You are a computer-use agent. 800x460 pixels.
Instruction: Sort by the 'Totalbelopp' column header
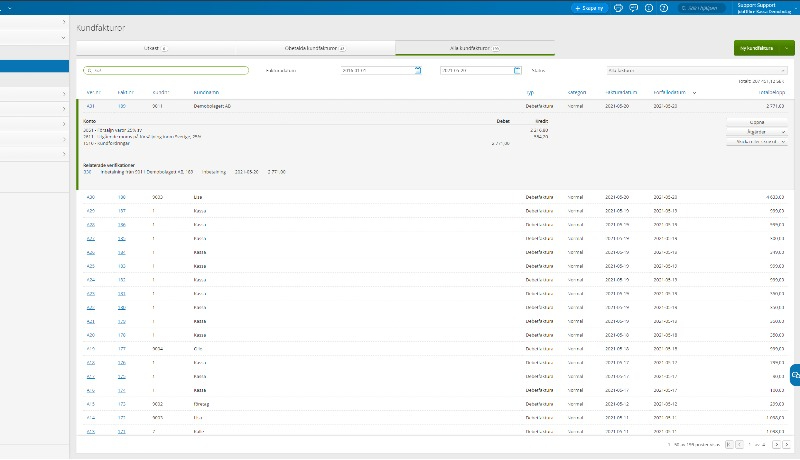pyautogui.click(x=772, y=92)
